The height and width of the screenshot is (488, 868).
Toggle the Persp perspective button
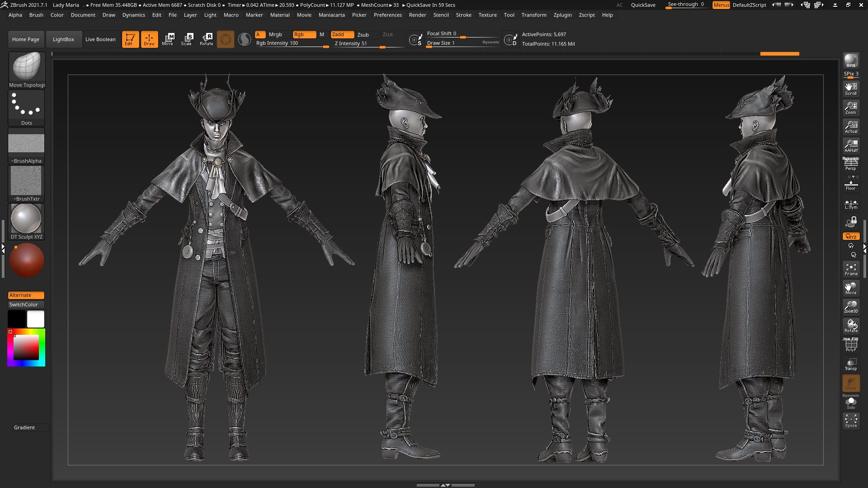pyautogui.click(x=851, y=164)
